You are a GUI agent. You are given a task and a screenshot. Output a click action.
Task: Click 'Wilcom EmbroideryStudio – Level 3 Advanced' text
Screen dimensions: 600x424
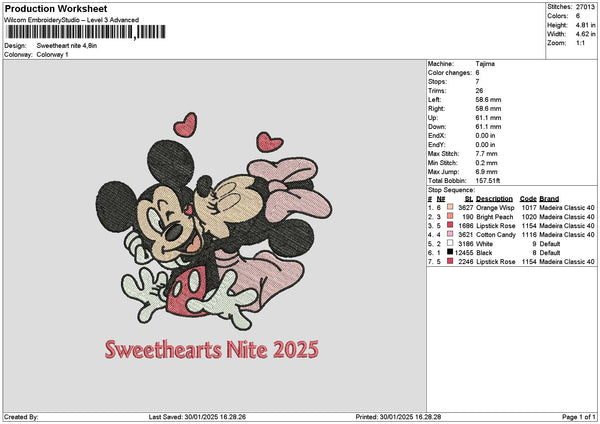coord(72,20)
